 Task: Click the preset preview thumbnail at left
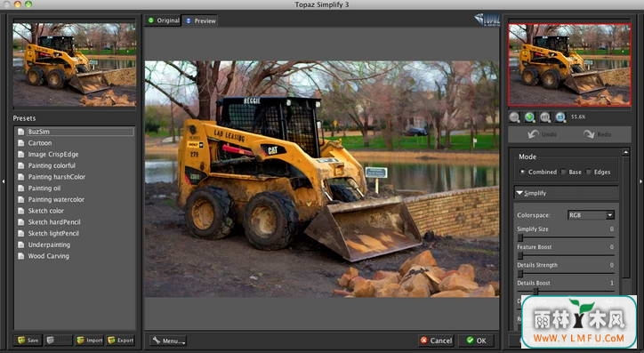(x=75, y=65)
